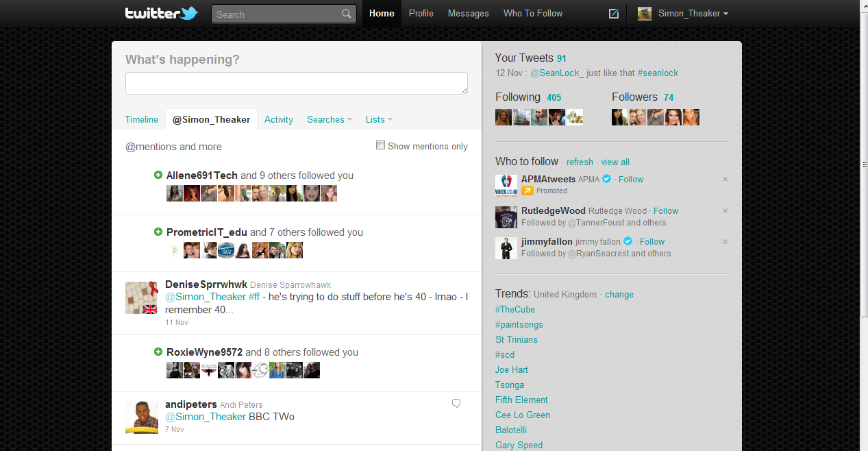Click Followers count 74
This screenshot has height=451, width=868.
pyautogui.click(x=669, y=97)
